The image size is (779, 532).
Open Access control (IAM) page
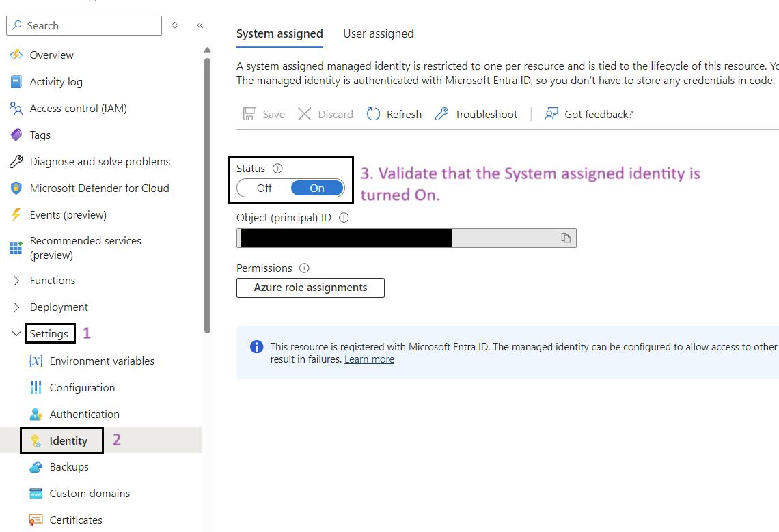[78, 108]
